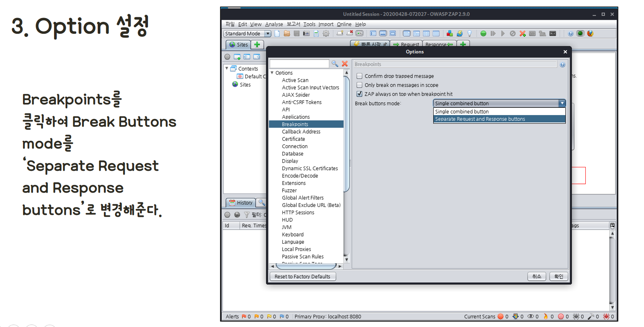Launch browser via Firefox toolbar icon
Screen dimensions: 644x327
tap(590, 34)
